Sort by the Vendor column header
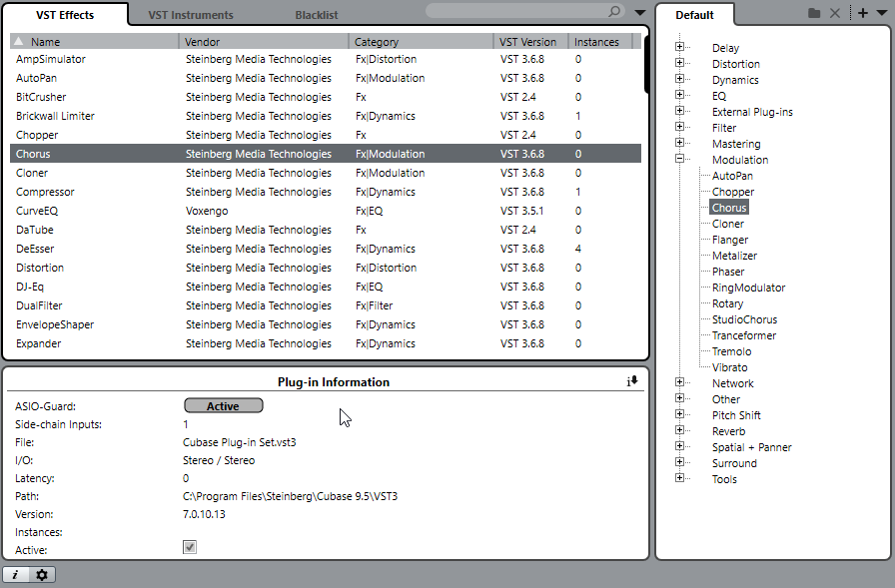Screen dimensions: 895x588 click(x=265, y=42)
